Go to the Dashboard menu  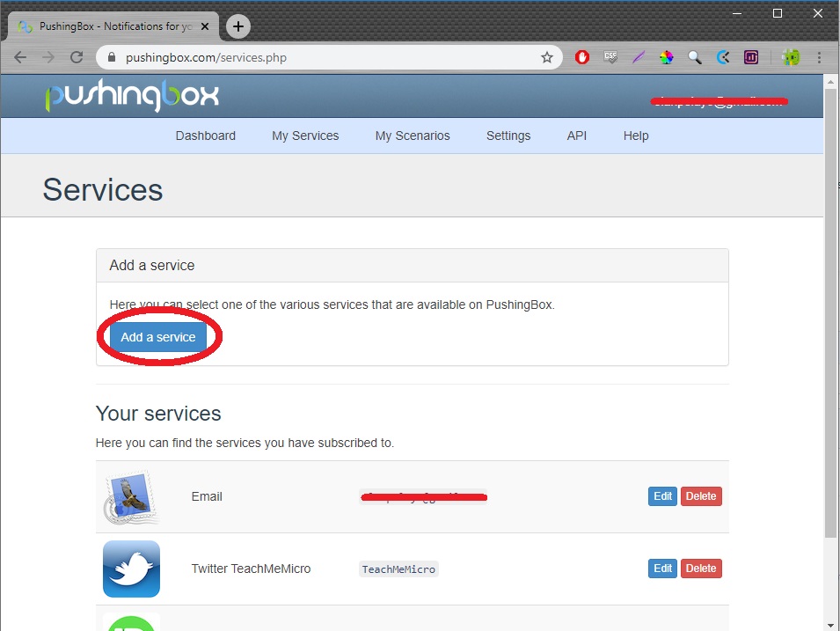click(x=206, y=136)
